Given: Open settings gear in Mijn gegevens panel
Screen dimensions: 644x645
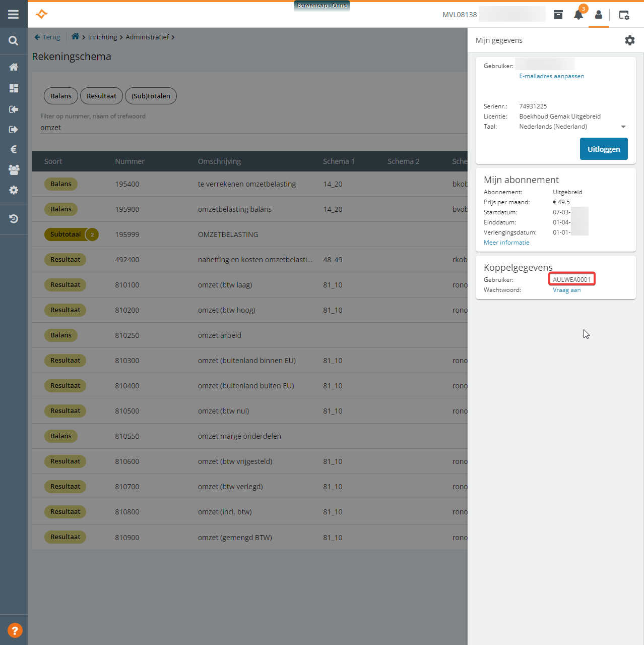Looking at the screenshot, I should [629, 40].
